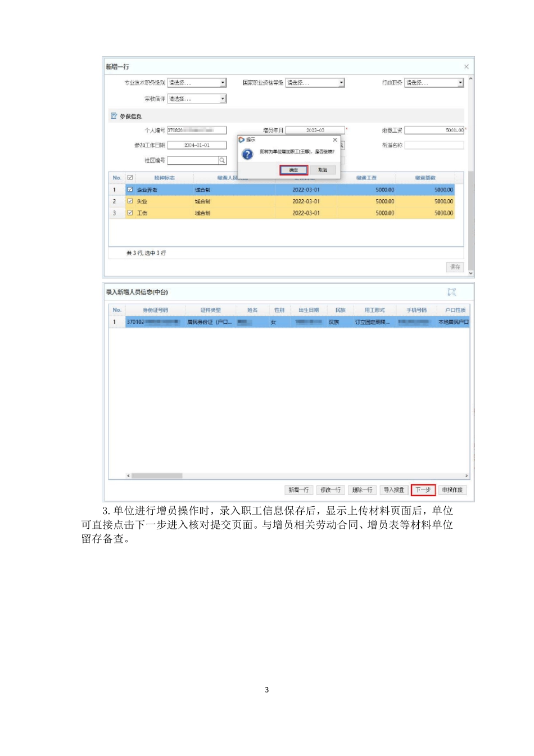Uncheck the 企业养老 row checkbox
534x756 pixels.
pyautogui.click(x=130, y=190)
